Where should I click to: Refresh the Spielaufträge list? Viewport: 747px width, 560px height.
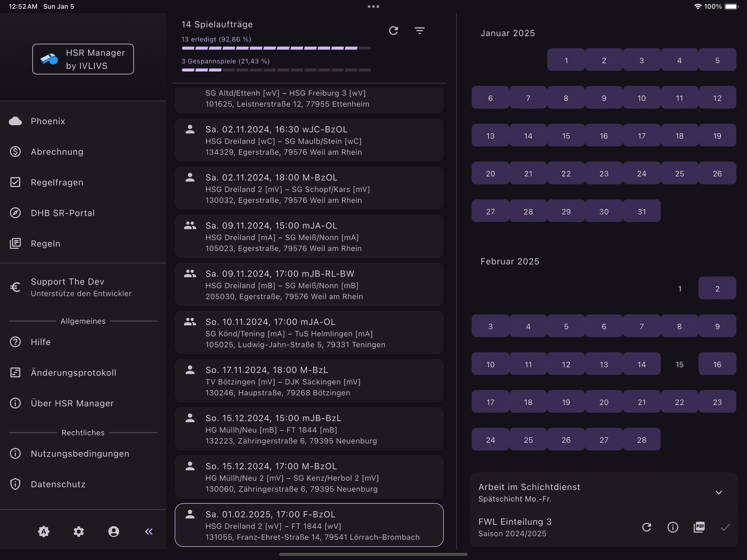393,31
